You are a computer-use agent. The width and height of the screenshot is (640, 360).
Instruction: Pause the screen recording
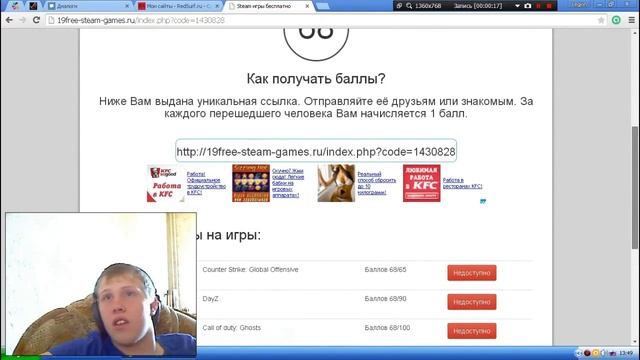coord(539,6)
